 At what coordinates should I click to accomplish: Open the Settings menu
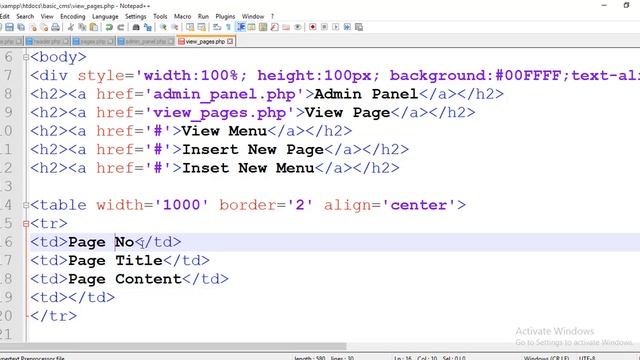[136, 16]
